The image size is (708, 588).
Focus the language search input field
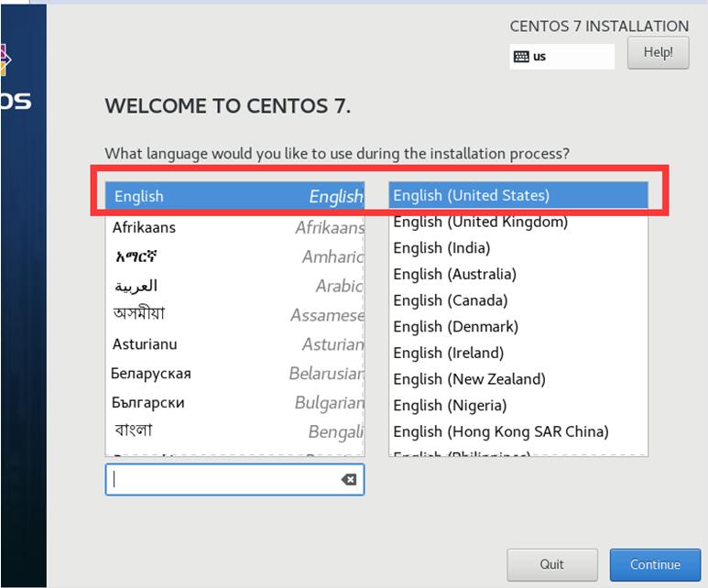coord(234,479)
